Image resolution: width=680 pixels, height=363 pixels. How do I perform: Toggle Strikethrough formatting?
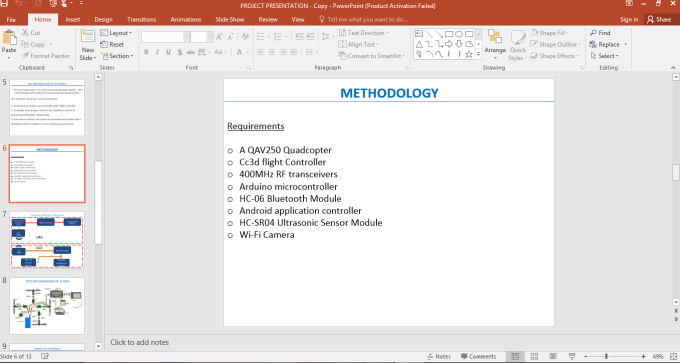click(x=190, y=52)
